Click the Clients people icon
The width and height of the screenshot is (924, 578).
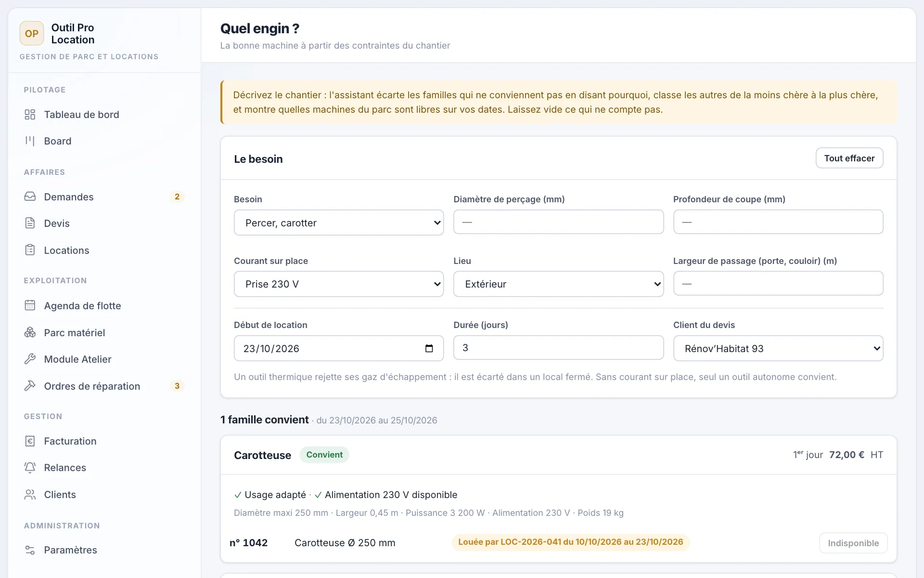coord(30,494)
